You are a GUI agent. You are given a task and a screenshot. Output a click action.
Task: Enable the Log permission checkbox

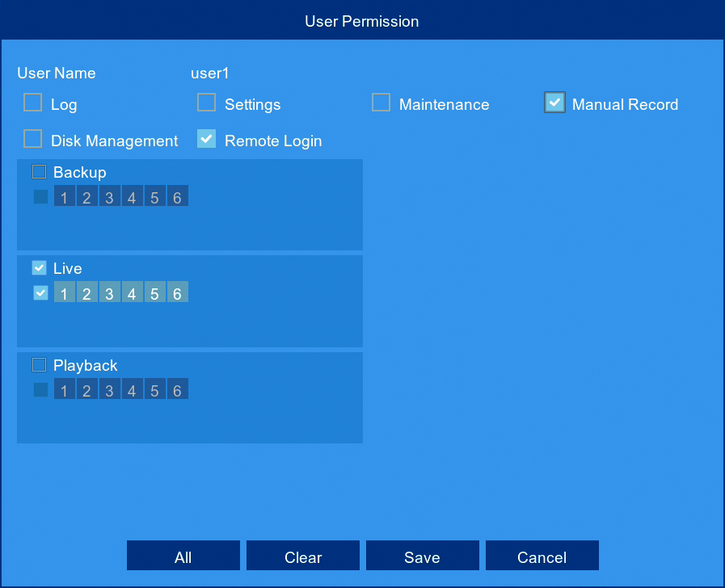click(33, 103)
